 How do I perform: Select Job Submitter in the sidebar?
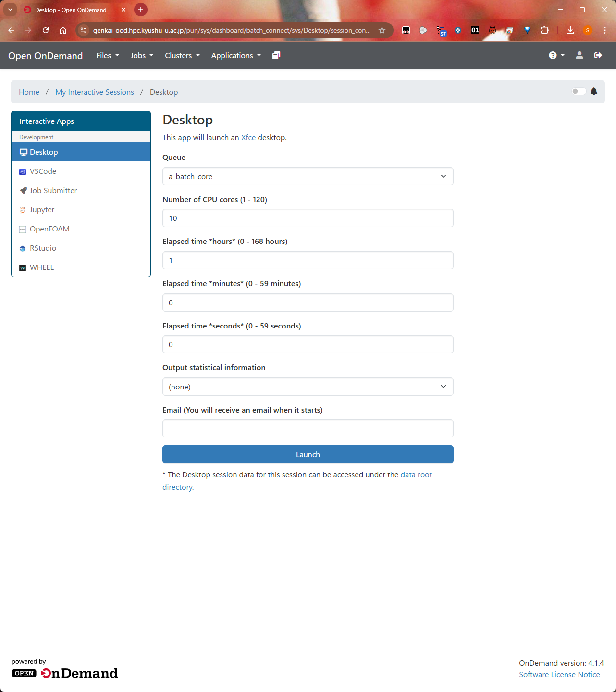pos(81,190)
